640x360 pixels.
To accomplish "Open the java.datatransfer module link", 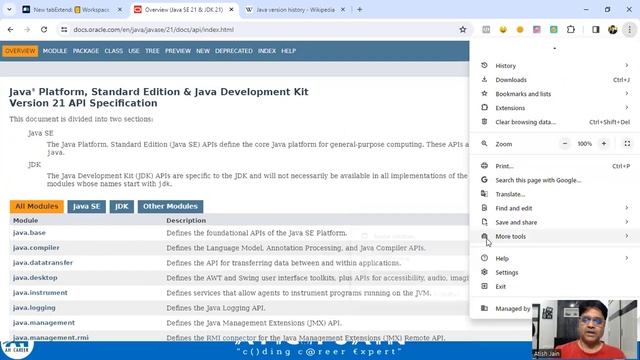I will pos(43,263).
